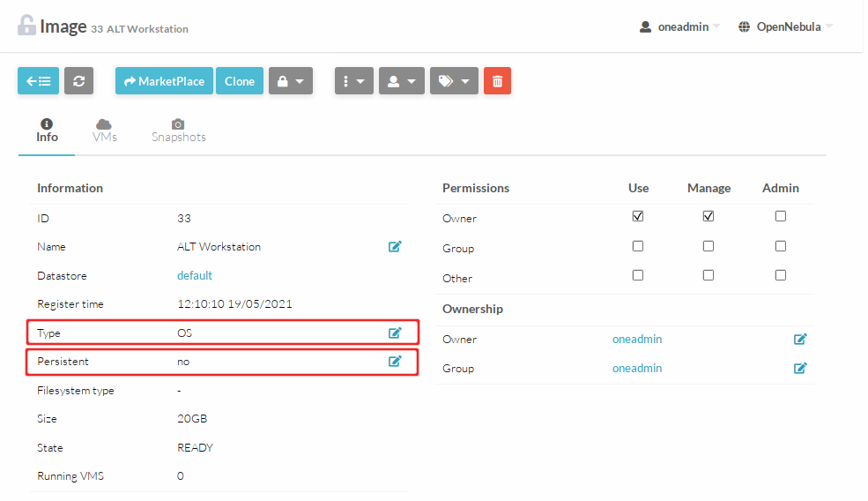Viewport: 868px width, 501px height.
Task: Expand the OpenNebula zone menu
Action: [x=785, y=26]
